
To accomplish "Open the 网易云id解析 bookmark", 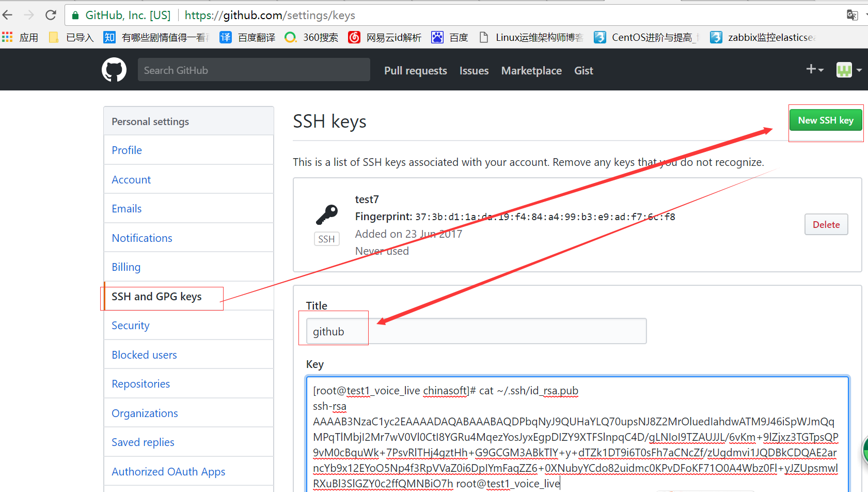I will (385, 37).
